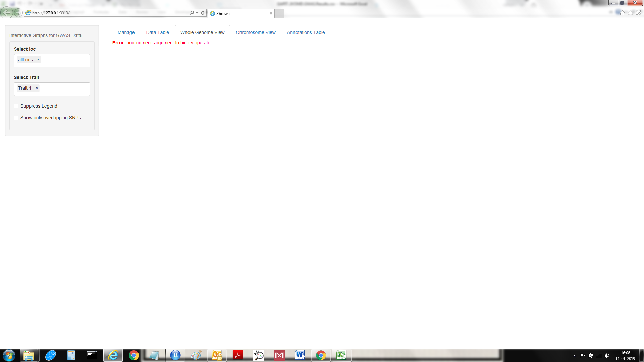
Task: Open the Chromosome View tab
Action: (256, 32)
